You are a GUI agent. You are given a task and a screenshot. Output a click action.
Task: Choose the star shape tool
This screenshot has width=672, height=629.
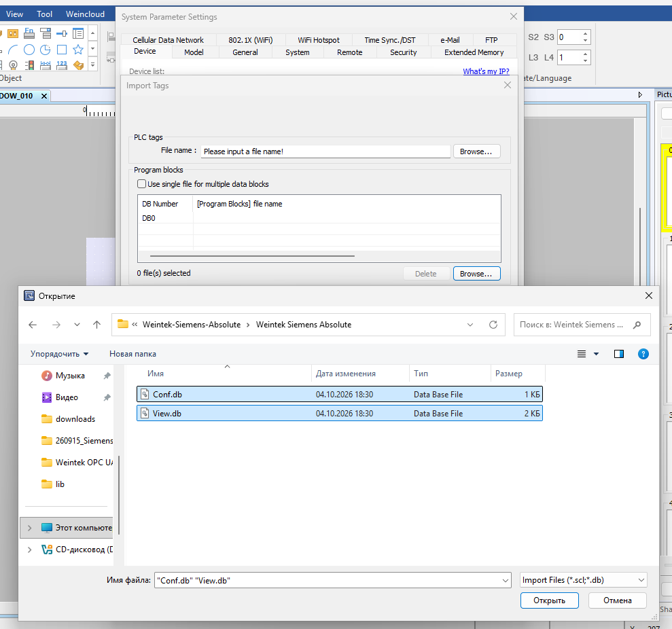(78, 50)
